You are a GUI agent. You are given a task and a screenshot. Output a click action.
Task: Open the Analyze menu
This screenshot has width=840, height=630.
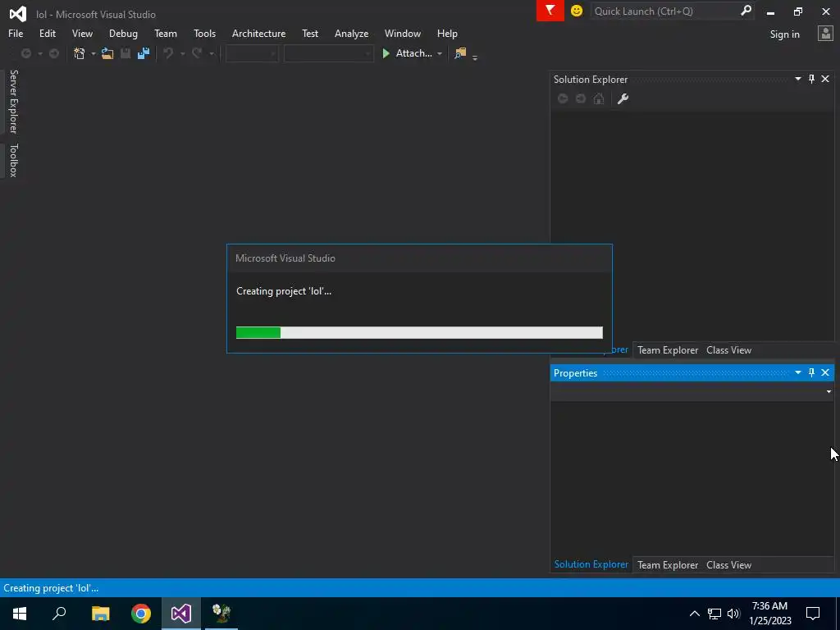pyautogui.click(x=351, y=33)
